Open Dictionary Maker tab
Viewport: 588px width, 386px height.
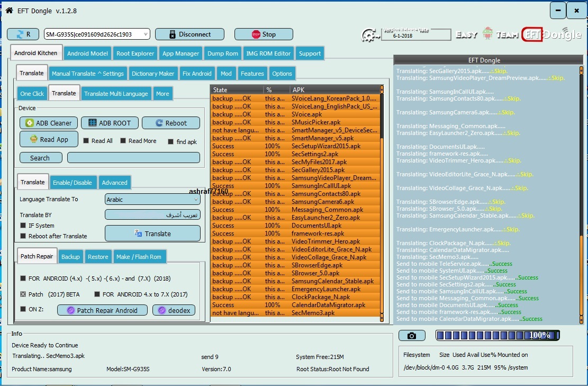(x=153, y=74)
